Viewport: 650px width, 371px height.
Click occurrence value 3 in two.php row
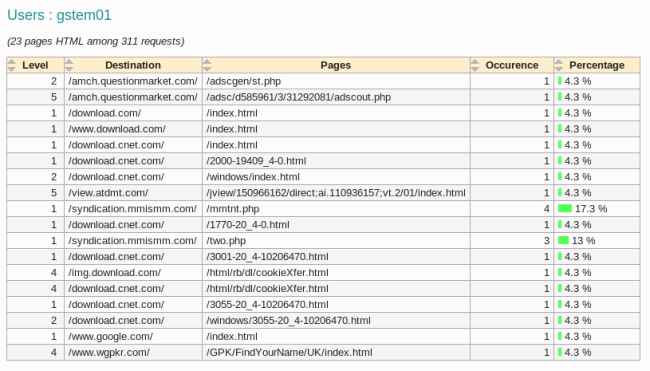[546, 241]
